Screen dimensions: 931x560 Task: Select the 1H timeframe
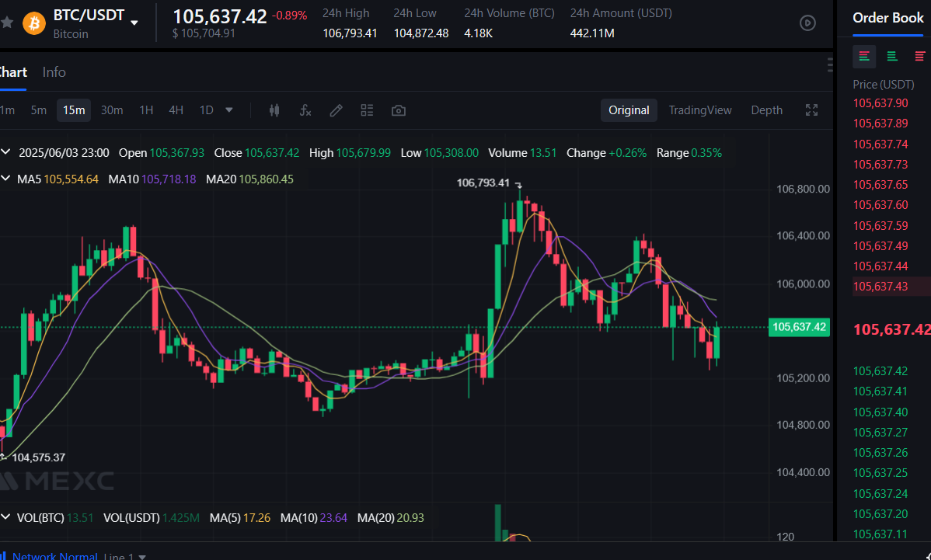(x=146, y=110)
